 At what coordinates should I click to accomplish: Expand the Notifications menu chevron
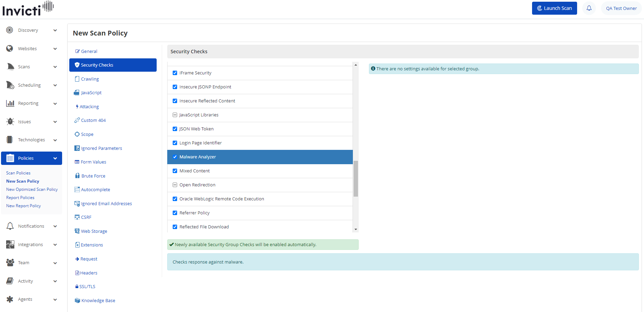click(55, 226)
